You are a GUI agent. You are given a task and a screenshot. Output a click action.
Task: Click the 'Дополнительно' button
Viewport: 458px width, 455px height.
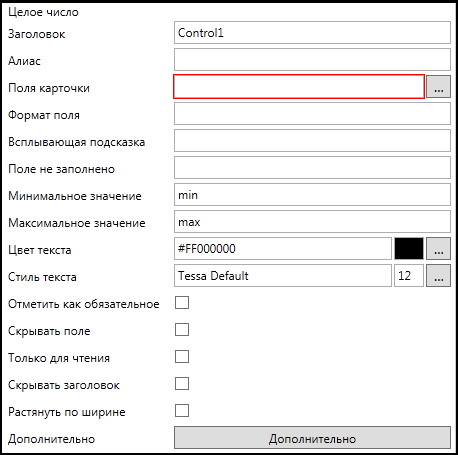pyautogui.click(x=312, y=438)
